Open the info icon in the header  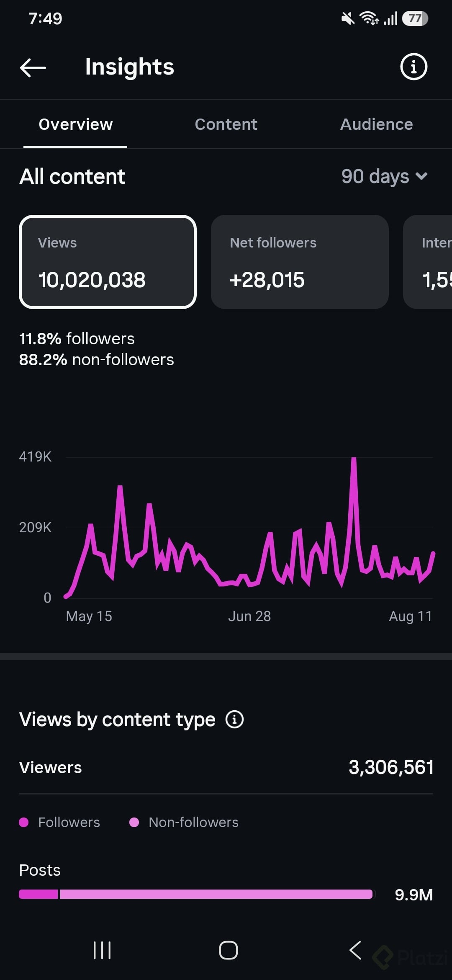tap(413, 67)
